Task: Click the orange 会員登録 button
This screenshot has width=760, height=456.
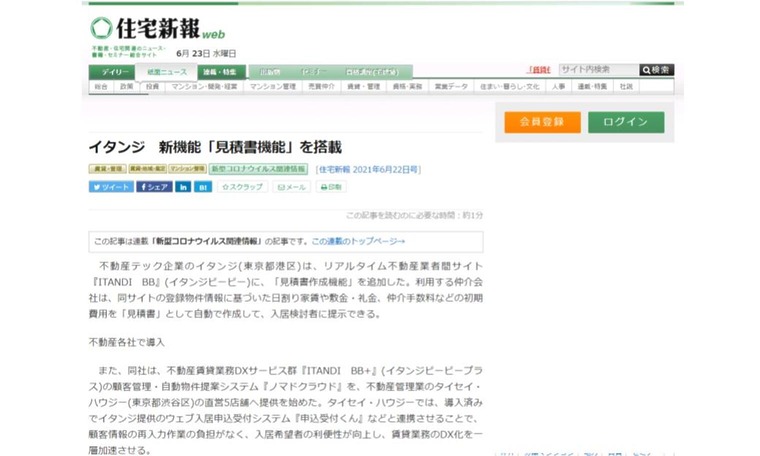Action: [536, 122]
